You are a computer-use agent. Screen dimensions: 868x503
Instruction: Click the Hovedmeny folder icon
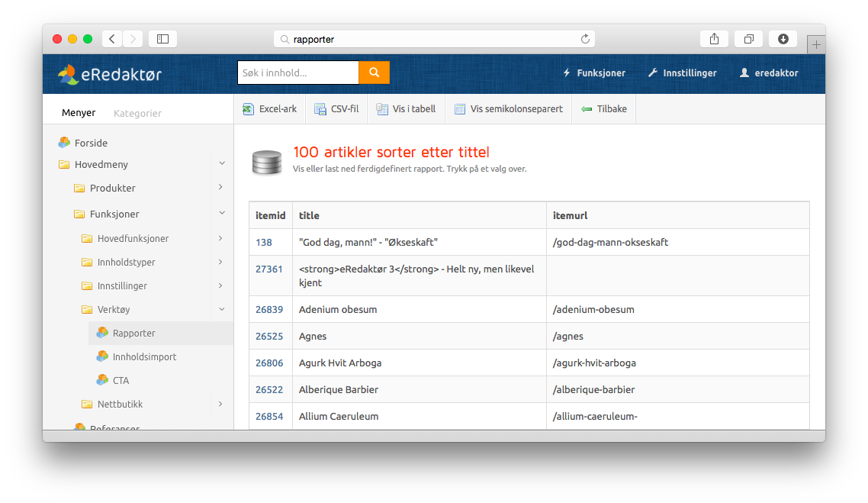(x=64, y=165)
